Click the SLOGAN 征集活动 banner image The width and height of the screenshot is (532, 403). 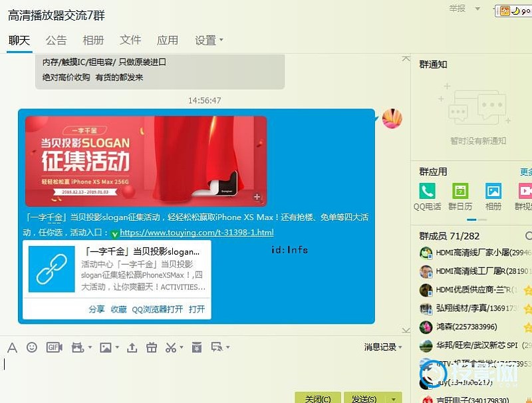pyautogui.click(x=146, y=161)
